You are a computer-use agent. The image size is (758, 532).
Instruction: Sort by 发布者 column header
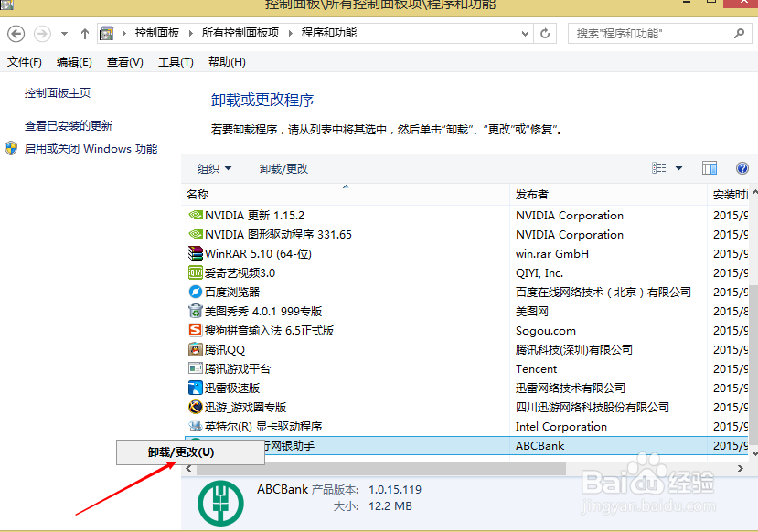point(608,195)
